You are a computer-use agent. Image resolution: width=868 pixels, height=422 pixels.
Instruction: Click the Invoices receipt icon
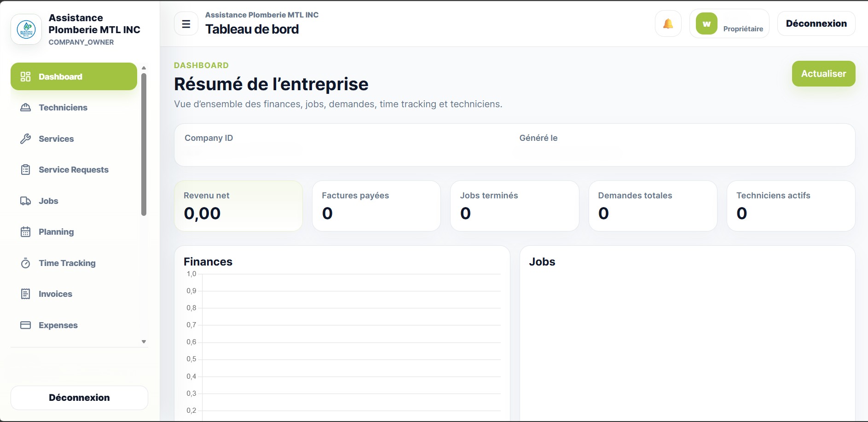pos(26,294)
